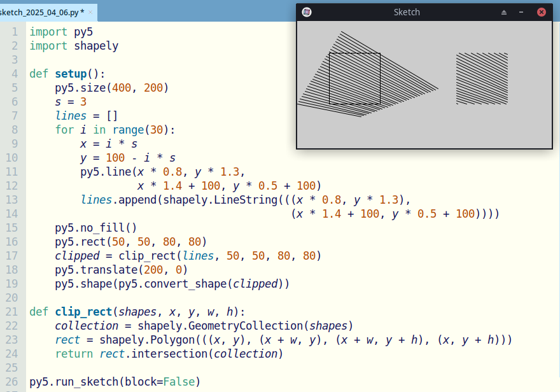Screen dimensions: 560x392
Task: Click the Sketch window title bar text
Action: (407, 12)
